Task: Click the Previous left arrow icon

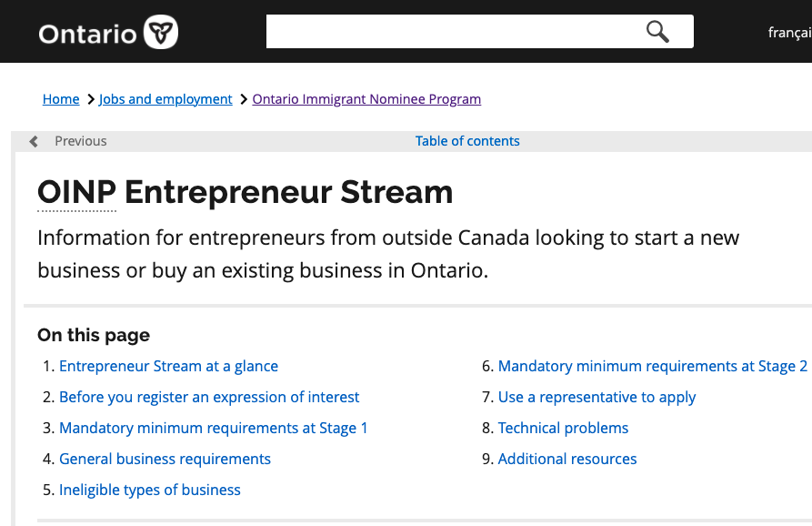Action: click(34, 141)
